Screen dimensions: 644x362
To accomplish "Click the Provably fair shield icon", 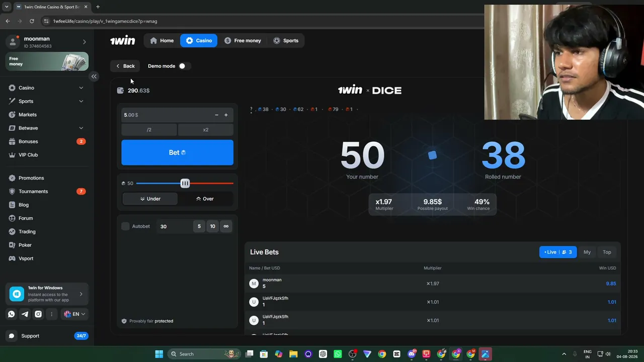I will click(x=124, y=321).
